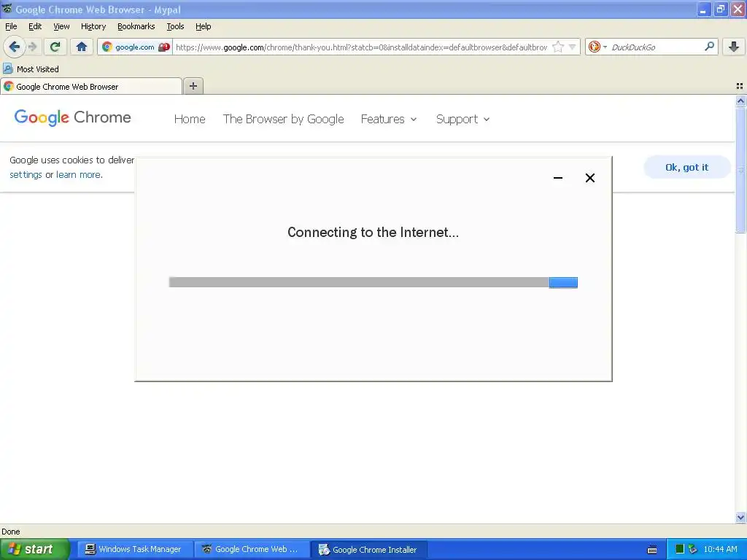Open the View menu
Image resolution: width=747 pixels, height=560 pixels.
(61, 26)
